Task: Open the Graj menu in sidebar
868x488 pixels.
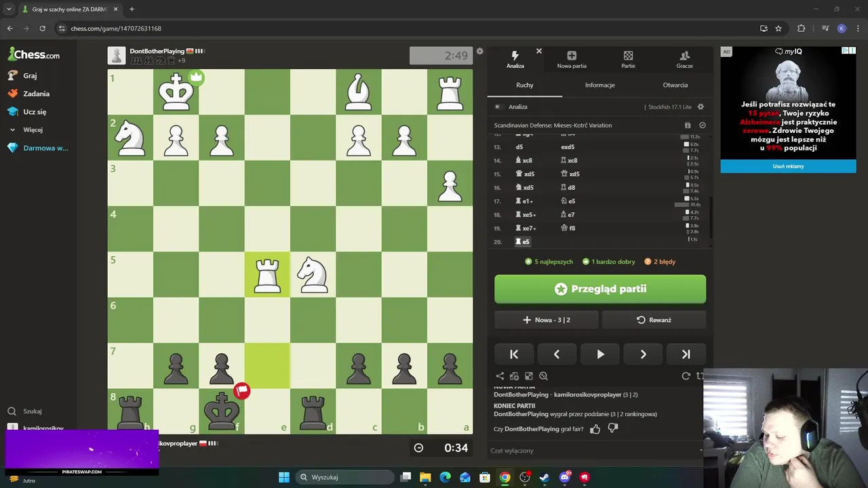Action: (23, 76)
